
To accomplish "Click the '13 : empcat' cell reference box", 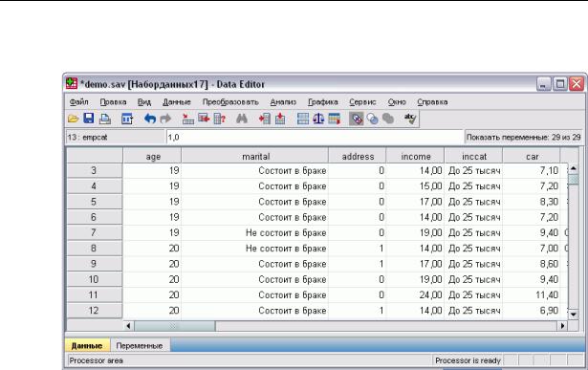I will 115,138.
